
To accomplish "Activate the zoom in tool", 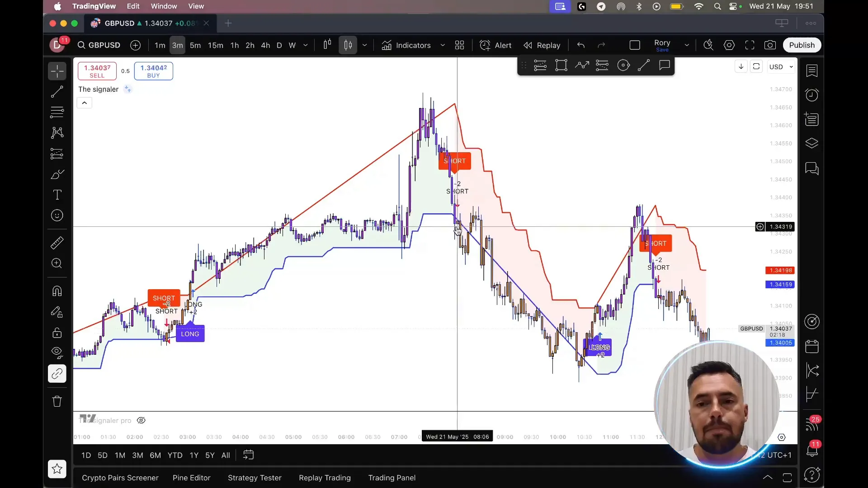I will click(x=57, y=263).
